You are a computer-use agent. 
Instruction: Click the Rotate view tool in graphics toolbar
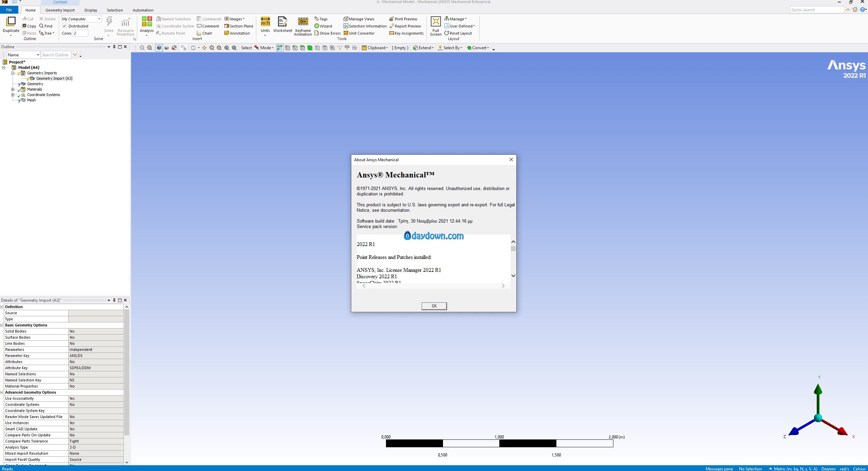click(x=193, y=48)
